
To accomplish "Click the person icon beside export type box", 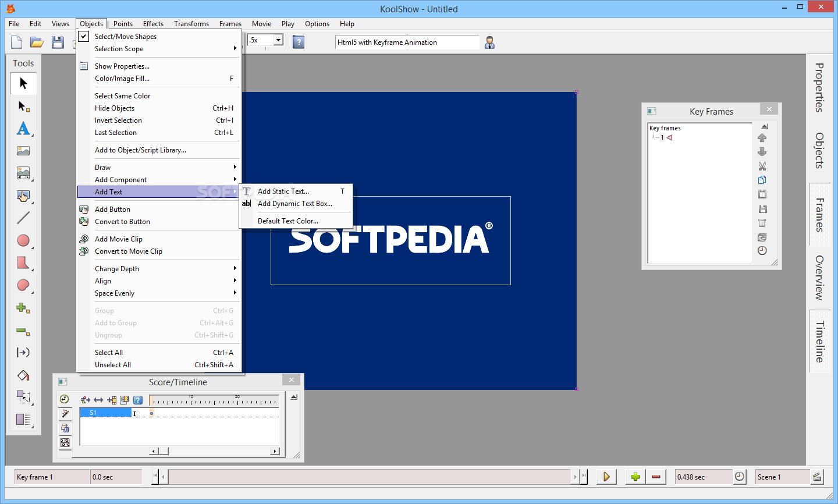I will click(x=490, y=42).
